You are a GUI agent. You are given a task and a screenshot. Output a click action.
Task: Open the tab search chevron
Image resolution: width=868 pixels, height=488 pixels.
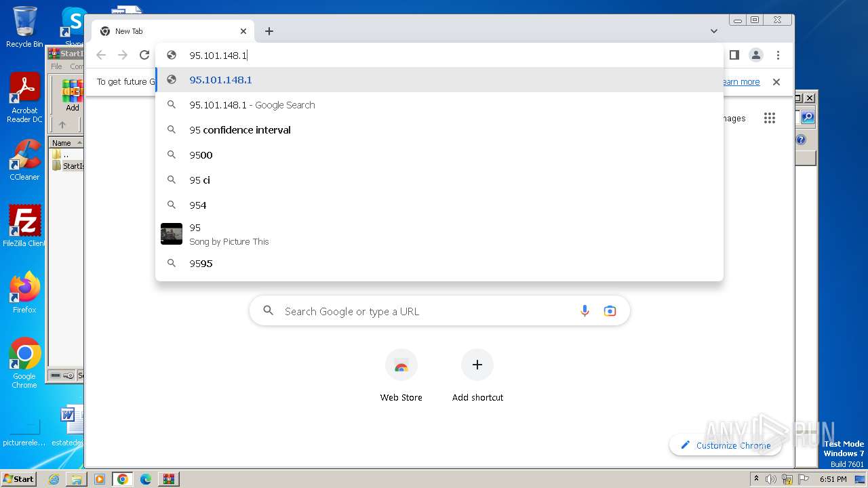714,31
